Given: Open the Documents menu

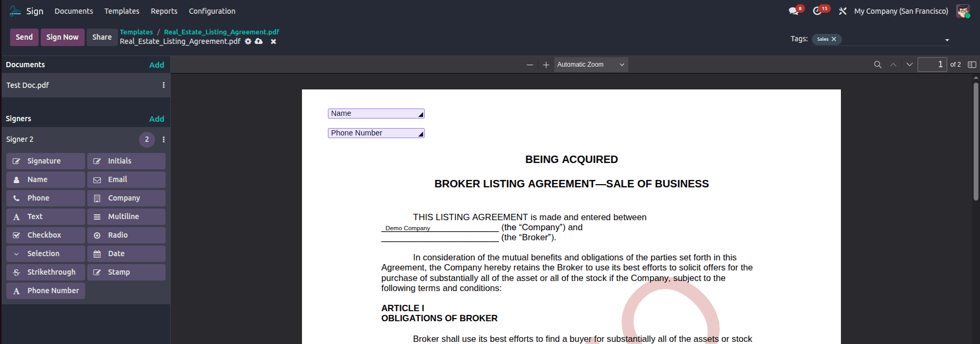Looking at the screenshot, I should (x=74, y=11).
